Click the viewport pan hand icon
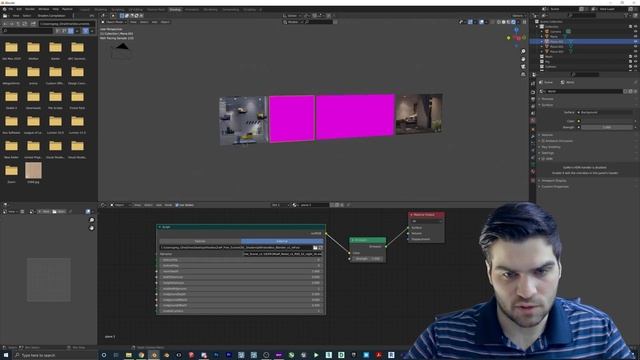The height and width of the screenshot is (360, 640). pos(523,59)
